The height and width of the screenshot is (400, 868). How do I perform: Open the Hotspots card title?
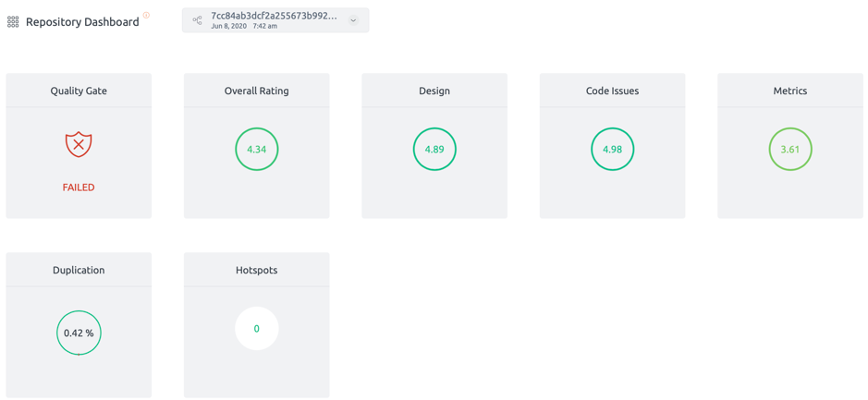point(256,271)
